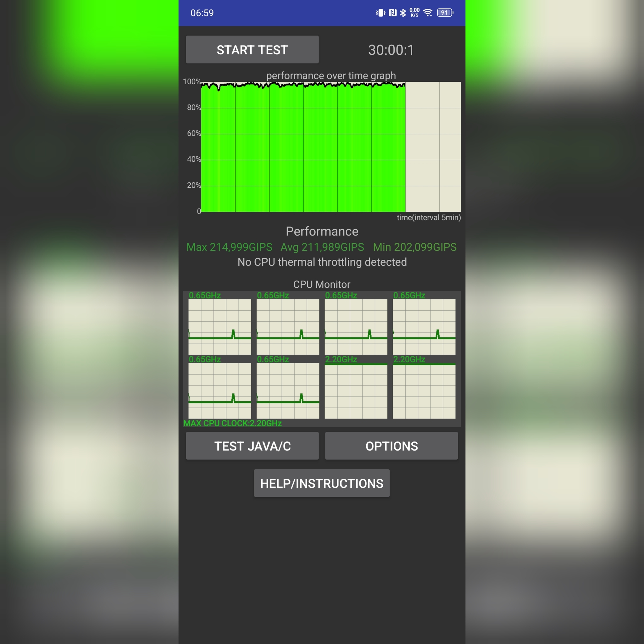This screenshot has height=644, width=644.
Task: Select CPU core 1 monitor graph
Action: pyautogui.click(x=220, y=325)
